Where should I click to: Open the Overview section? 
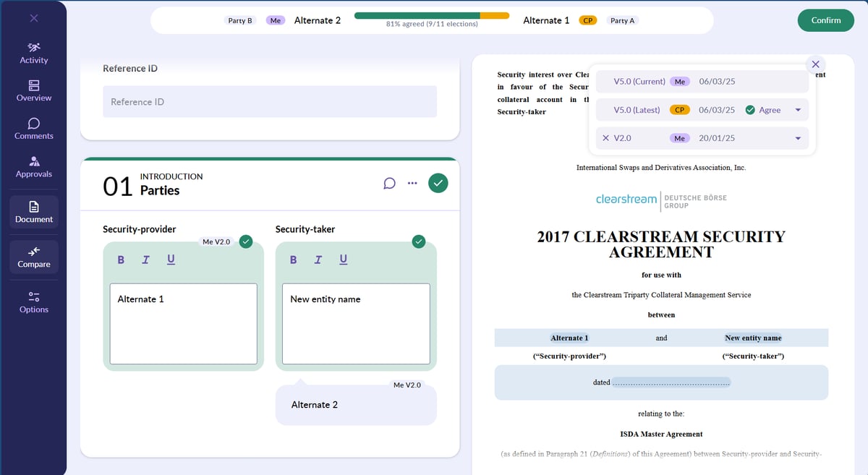[34, 91]
